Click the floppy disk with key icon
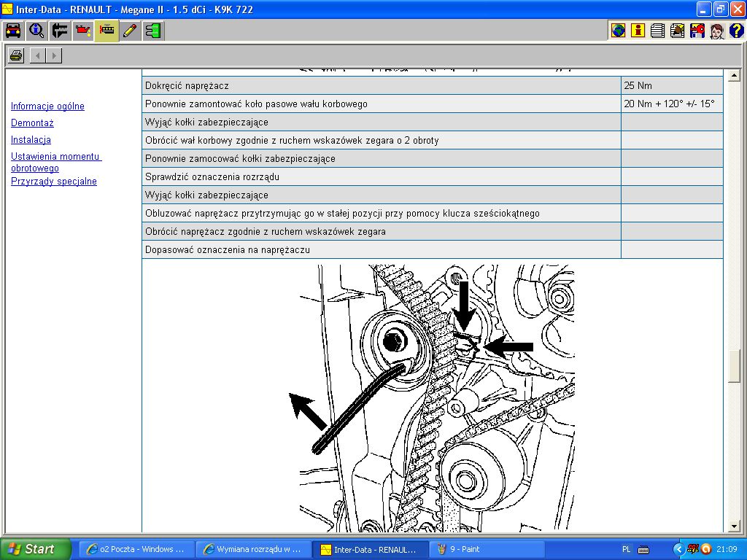 point(697,31)
